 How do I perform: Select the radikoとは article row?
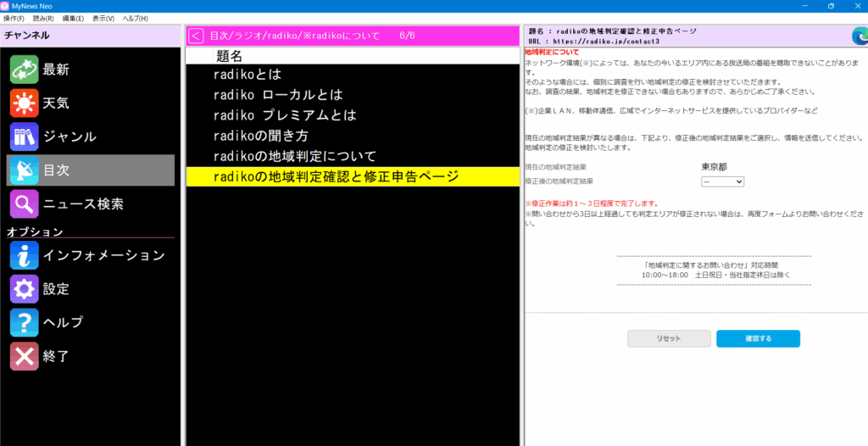click(x=353, y=75)
